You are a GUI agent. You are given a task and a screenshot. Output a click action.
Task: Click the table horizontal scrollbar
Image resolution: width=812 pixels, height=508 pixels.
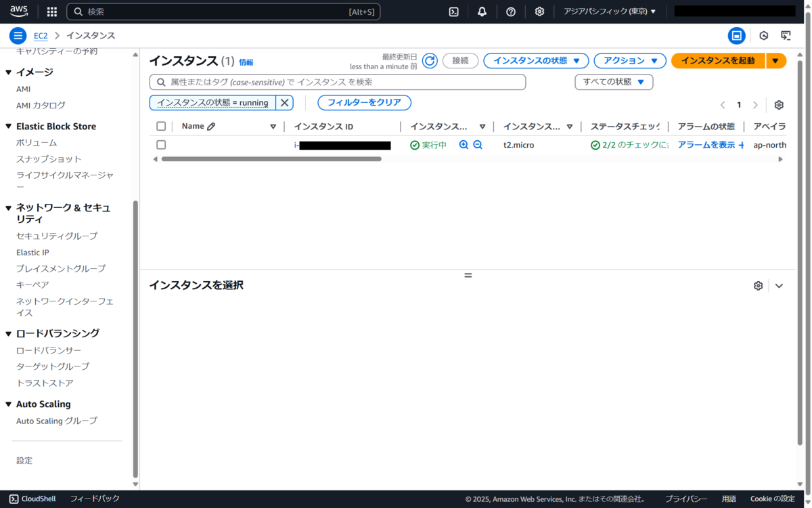(x=271, y=159)
